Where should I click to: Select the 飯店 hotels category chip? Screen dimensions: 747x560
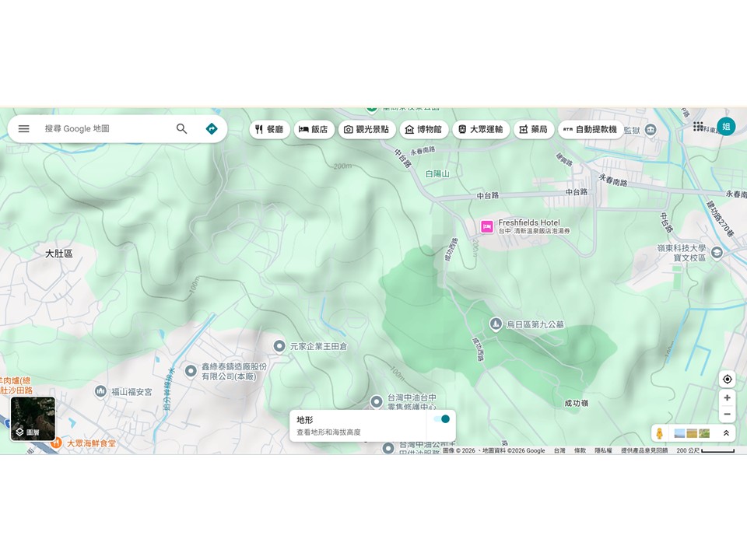click(x=314, y=129)
